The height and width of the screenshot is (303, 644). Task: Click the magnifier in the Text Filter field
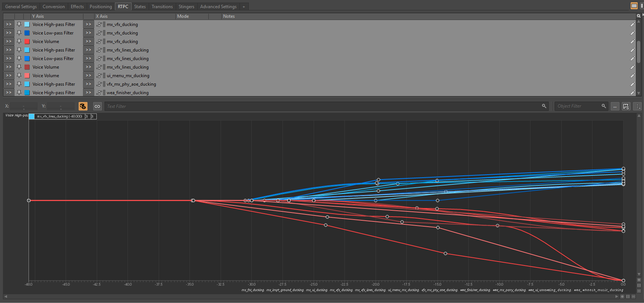[544, 106]
